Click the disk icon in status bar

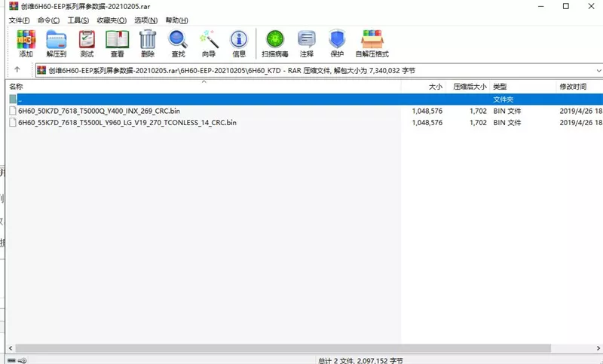click(11, 360)
